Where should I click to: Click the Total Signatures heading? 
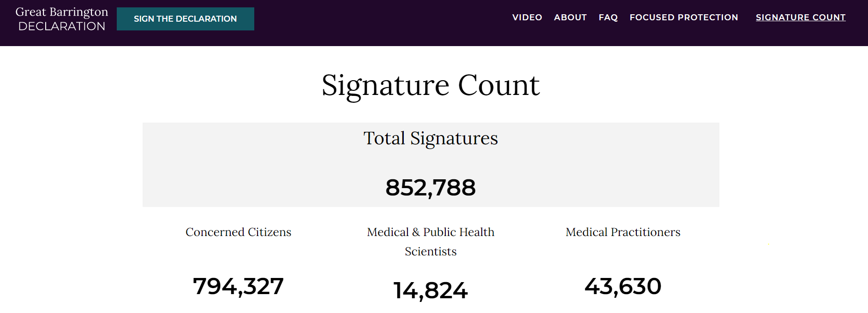pos(430,138)
